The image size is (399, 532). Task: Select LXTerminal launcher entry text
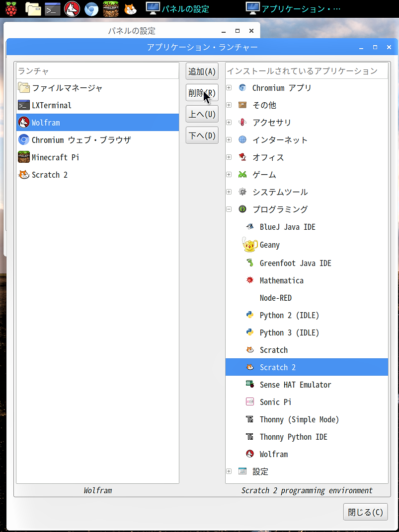click(x=52, y=105)
